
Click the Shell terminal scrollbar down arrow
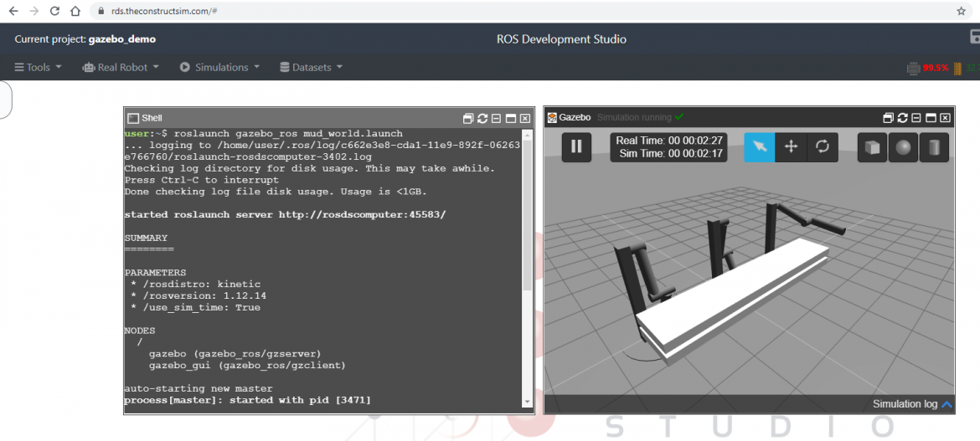(x=527, y=401)
